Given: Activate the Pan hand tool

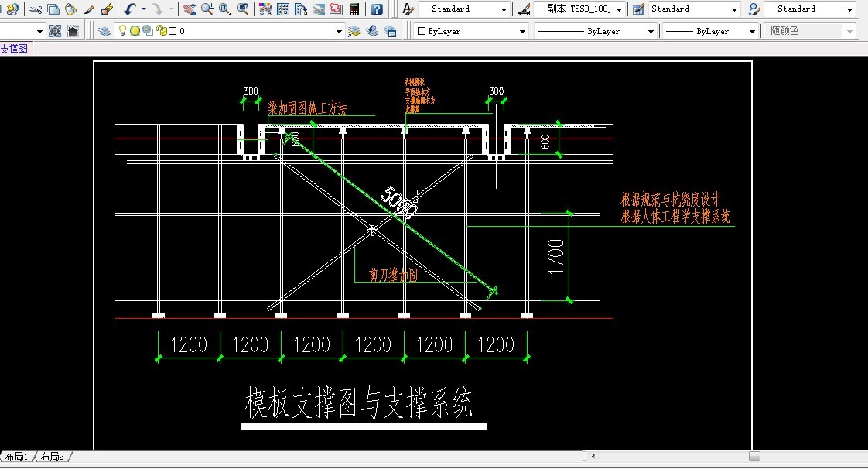Looking at the screenshot, I should [190, 9].
